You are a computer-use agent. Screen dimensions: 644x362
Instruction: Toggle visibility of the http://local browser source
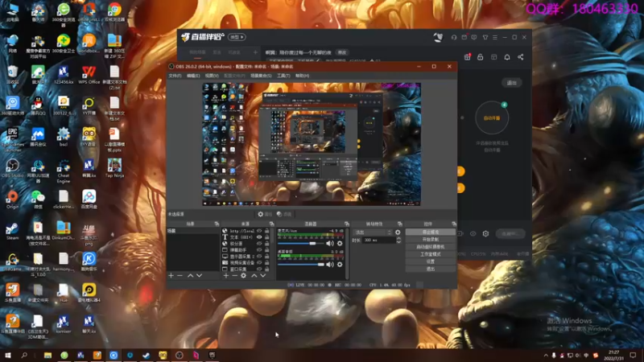(x=259, y=231)
